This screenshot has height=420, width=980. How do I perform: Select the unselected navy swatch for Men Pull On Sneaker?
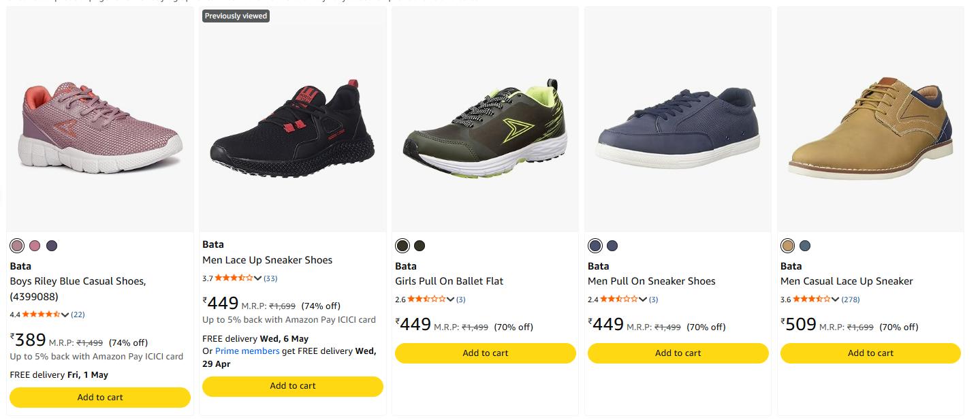point(612,246)
